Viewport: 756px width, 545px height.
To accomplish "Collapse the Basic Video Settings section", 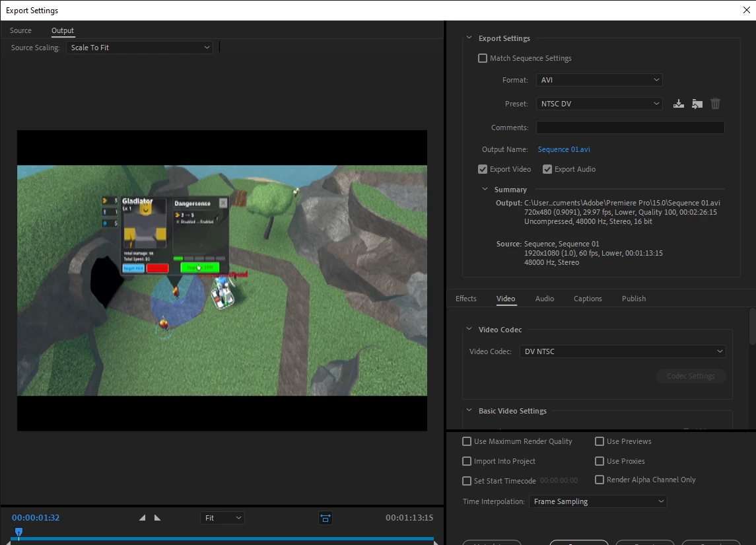I will (x=469, y=410).
